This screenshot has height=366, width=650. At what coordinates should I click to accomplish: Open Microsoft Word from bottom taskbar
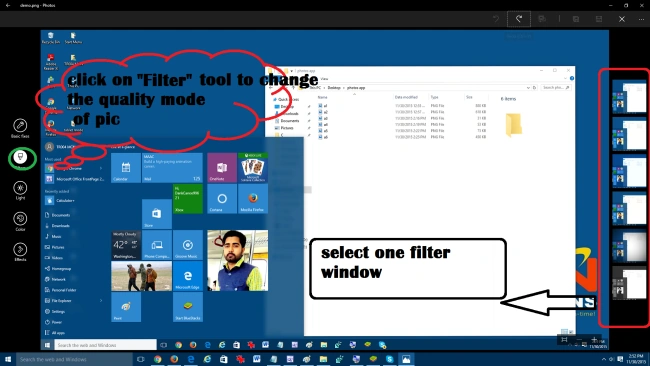coord(257,359)
